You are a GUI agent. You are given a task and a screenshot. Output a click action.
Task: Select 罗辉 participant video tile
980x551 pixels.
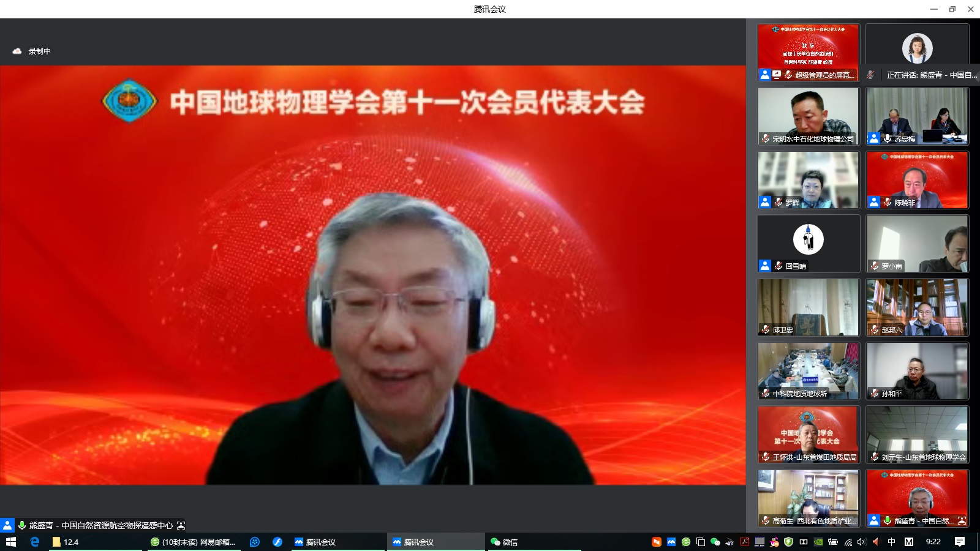coord(809,180)
